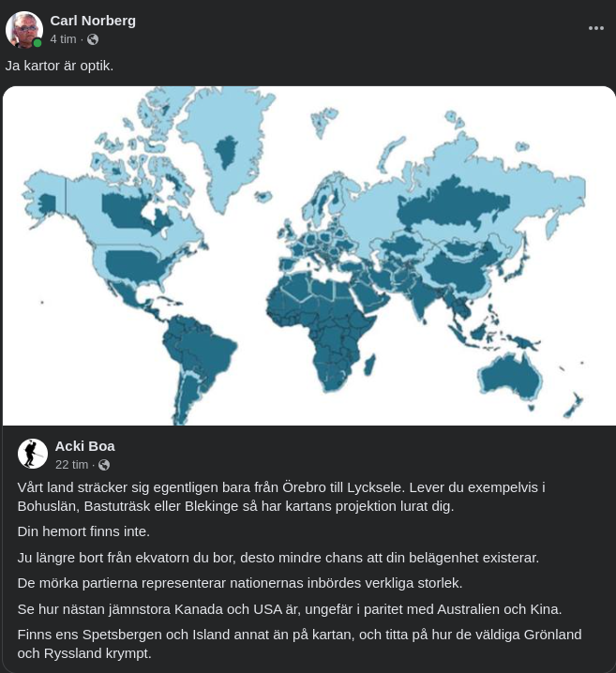Viewport: 616px width, 673px height.
Task: Visit Acki Boa's profile via name
Action: click(84, 445)
